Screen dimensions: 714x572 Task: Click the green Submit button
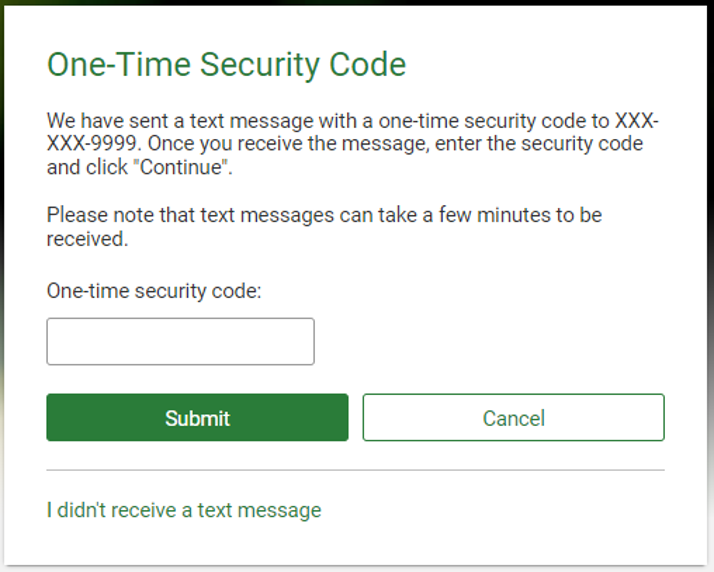click(x=197, y=418)
